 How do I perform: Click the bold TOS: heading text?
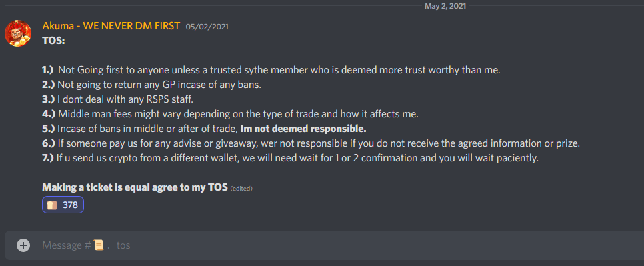coord(53,41)
